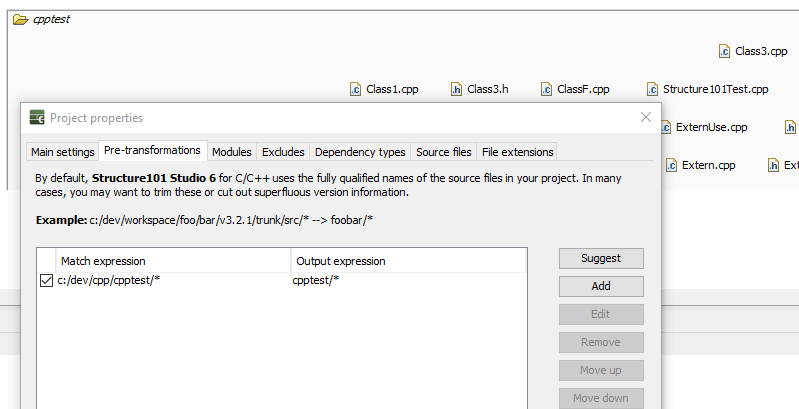Show the File extensions tab
The height and width of the screenshot is (409, 799).
coord(517,152)
